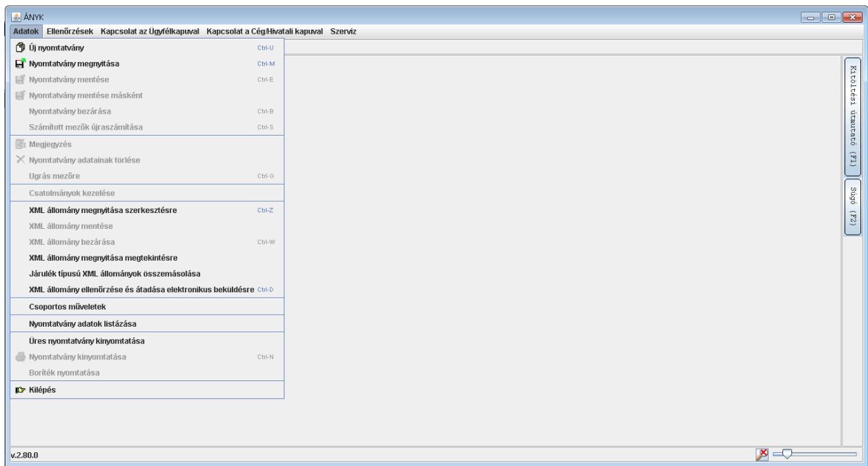Open Csoportos műveletek
The height and width of the screenshot is (466, 868).
tap(148, 306)
